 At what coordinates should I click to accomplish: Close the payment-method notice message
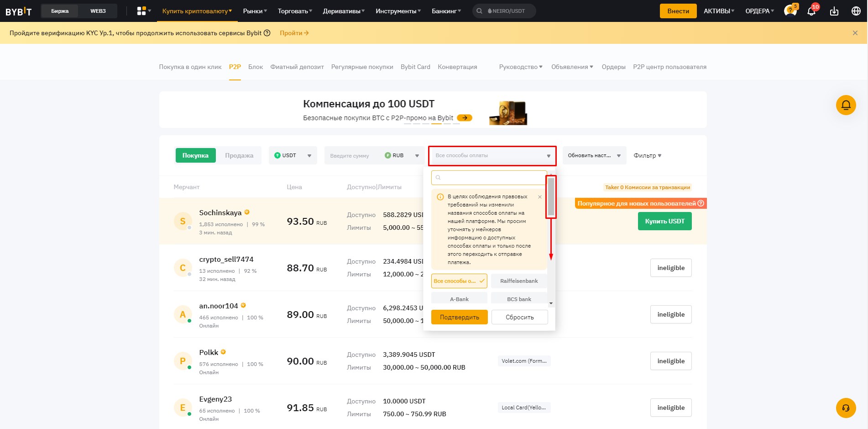pyautogui.click(x=540, y=197)
